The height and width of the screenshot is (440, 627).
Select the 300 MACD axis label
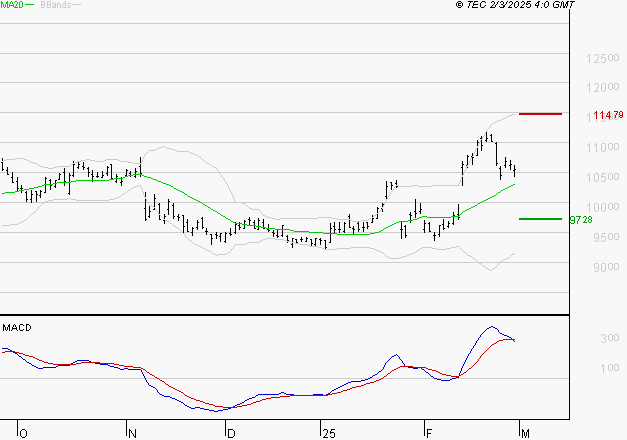pyautogui.click(x=609, y=338)
